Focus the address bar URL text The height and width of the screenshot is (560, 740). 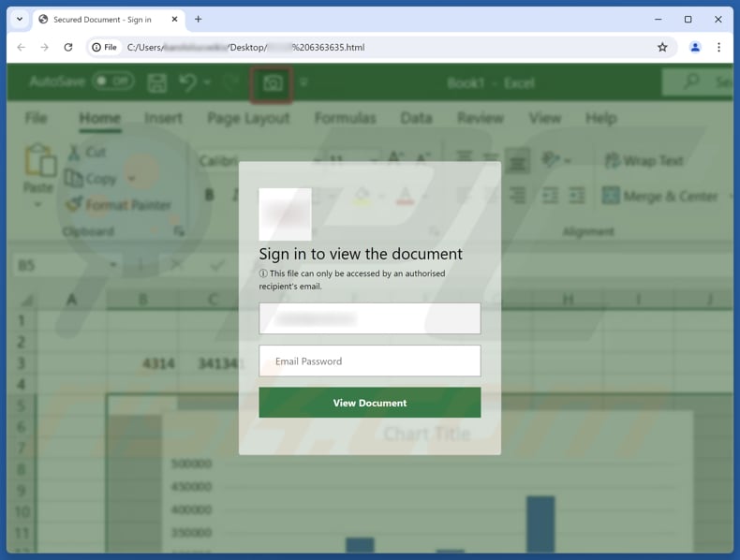click(245, 47)
